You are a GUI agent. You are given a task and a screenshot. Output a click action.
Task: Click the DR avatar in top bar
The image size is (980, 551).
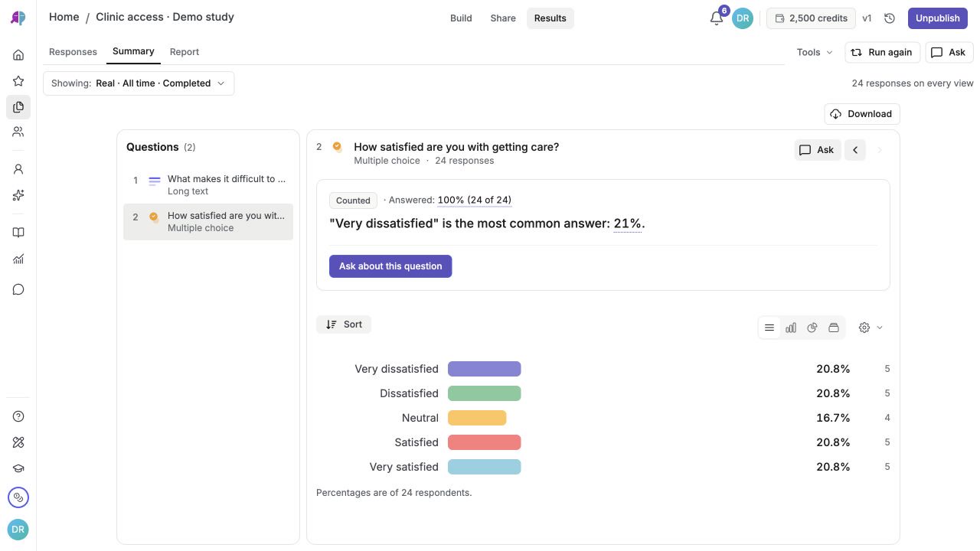pos(743,18)
